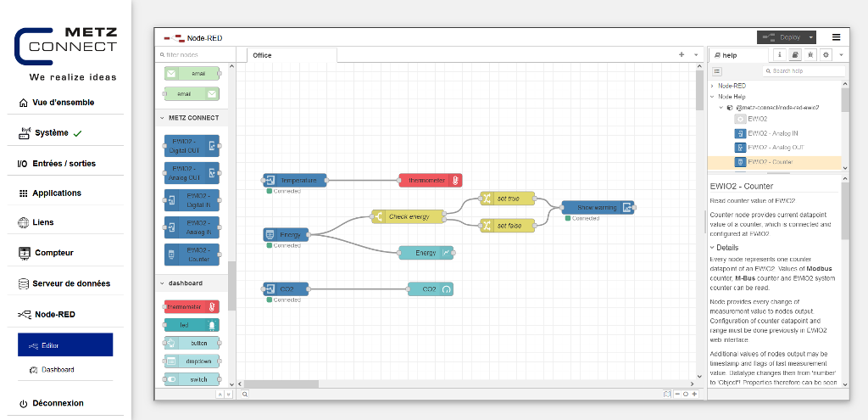Select the EWIO2 - Counter palette node
The height and width of the screenshot is (420, 868).
point(191,255)
